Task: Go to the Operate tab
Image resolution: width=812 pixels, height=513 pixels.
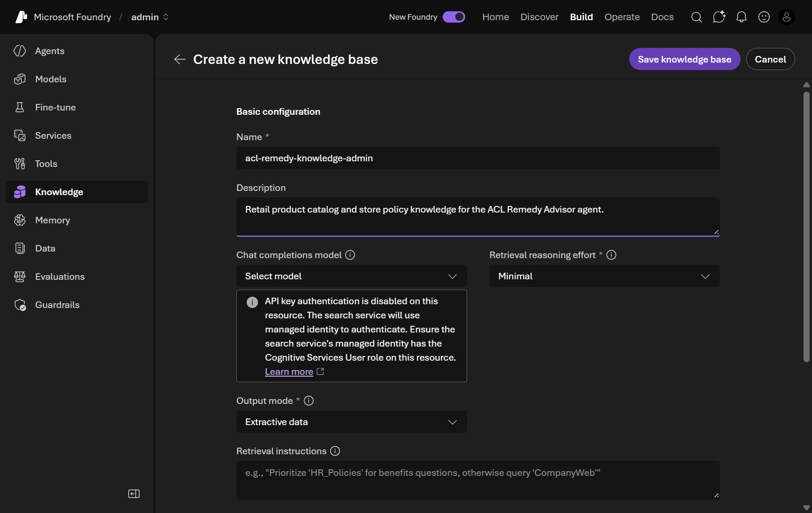Action: pyautogui.click(x=622, y=17)
